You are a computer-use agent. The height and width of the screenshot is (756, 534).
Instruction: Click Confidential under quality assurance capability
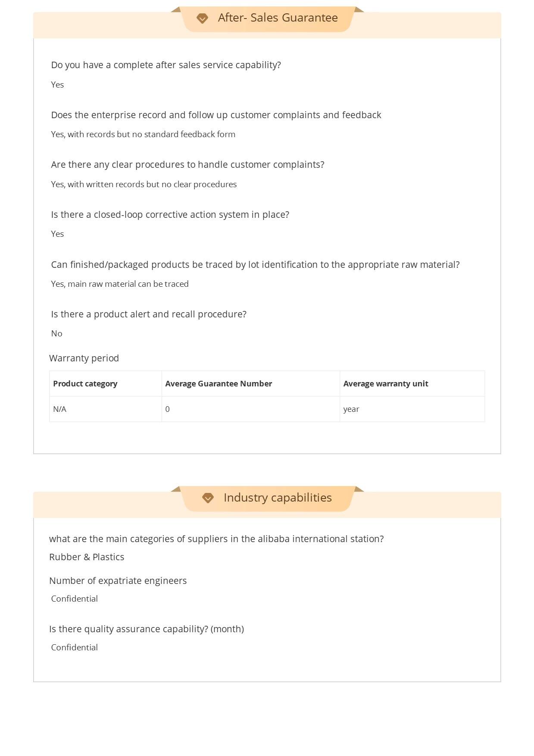point(75,648)
